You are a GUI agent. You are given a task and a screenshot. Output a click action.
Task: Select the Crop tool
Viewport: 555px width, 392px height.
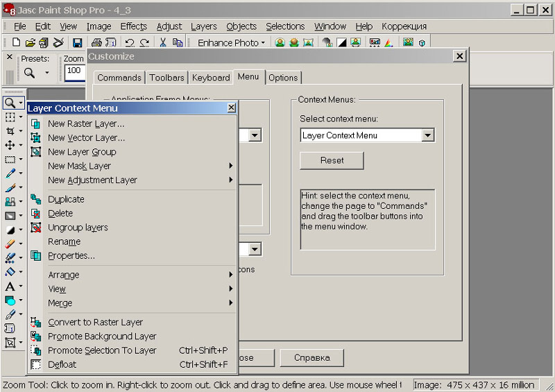coord(10,131)
